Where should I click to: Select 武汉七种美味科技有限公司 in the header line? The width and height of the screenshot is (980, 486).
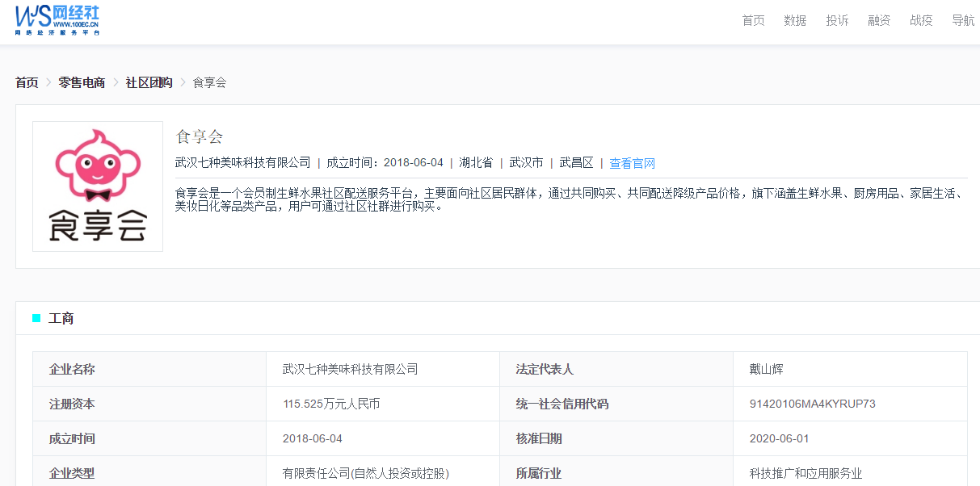coord(242,162)
